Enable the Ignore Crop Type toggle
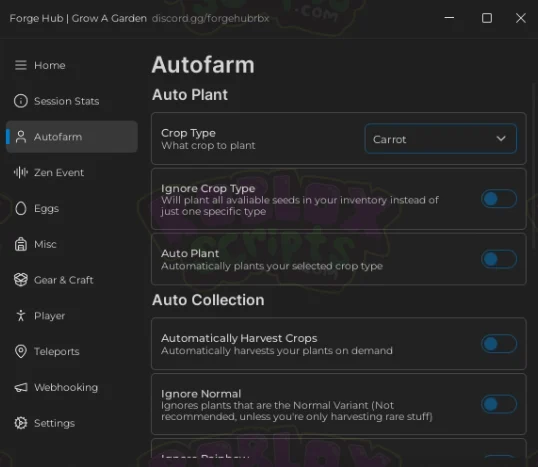Viewport: 538px width, 467px height. (x=499, y=199)
